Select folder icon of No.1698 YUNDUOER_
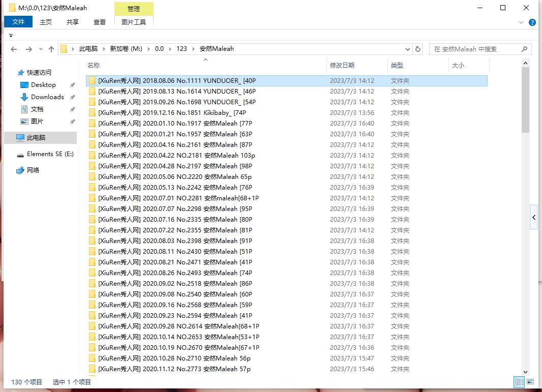The image size is (542, 392). 93,102
